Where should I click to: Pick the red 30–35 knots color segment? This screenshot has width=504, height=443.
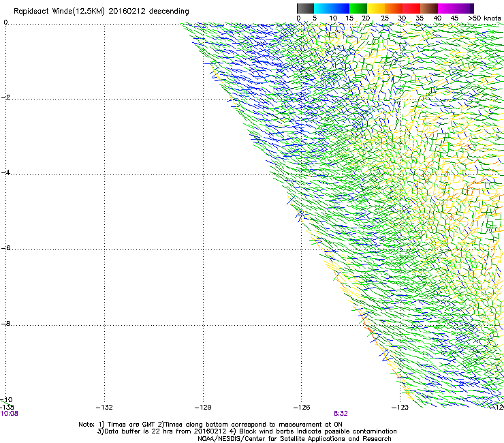pos(411,8)
